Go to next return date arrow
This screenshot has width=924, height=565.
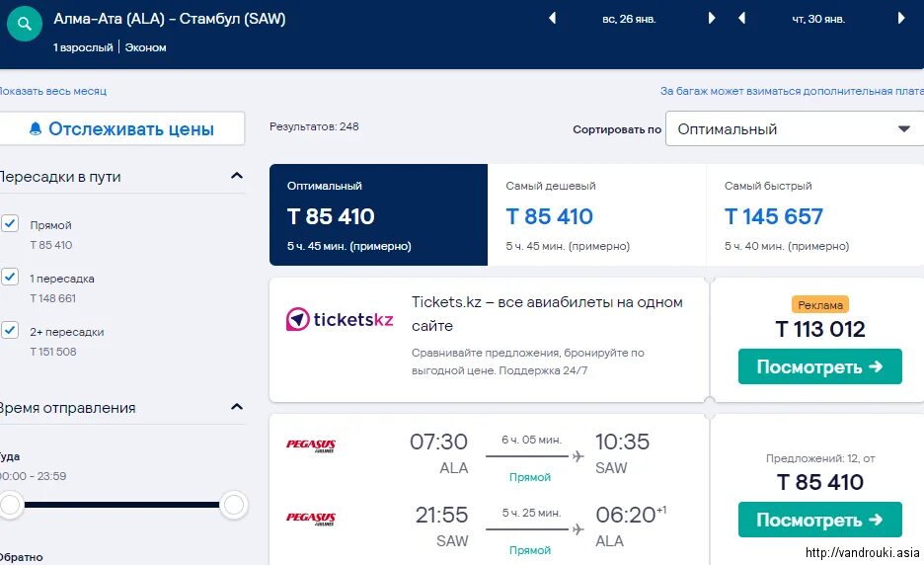tap(901, 19)
